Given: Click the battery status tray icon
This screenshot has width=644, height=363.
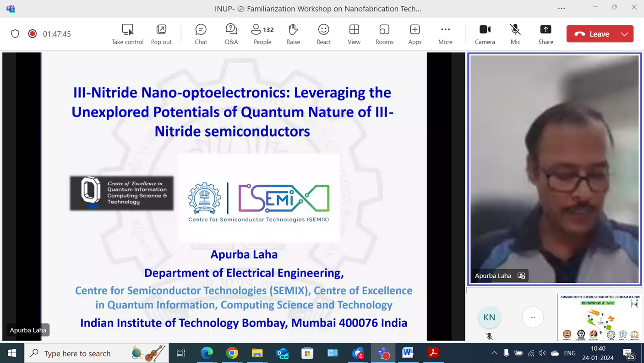Looking at the screenshot, I should click(518, 353).
